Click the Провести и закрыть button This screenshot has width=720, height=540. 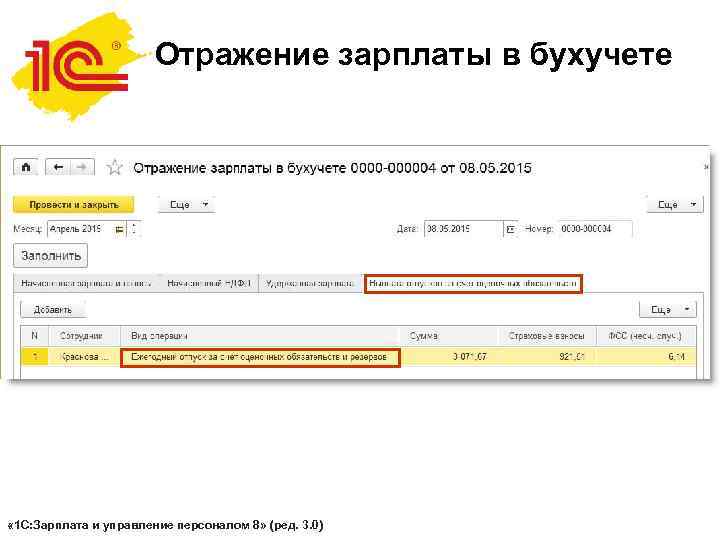click(74, 205)
